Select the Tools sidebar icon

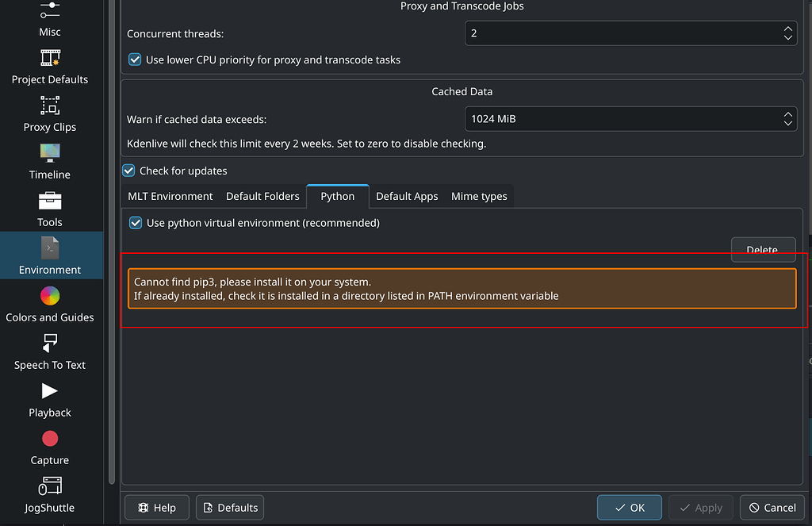49,200
